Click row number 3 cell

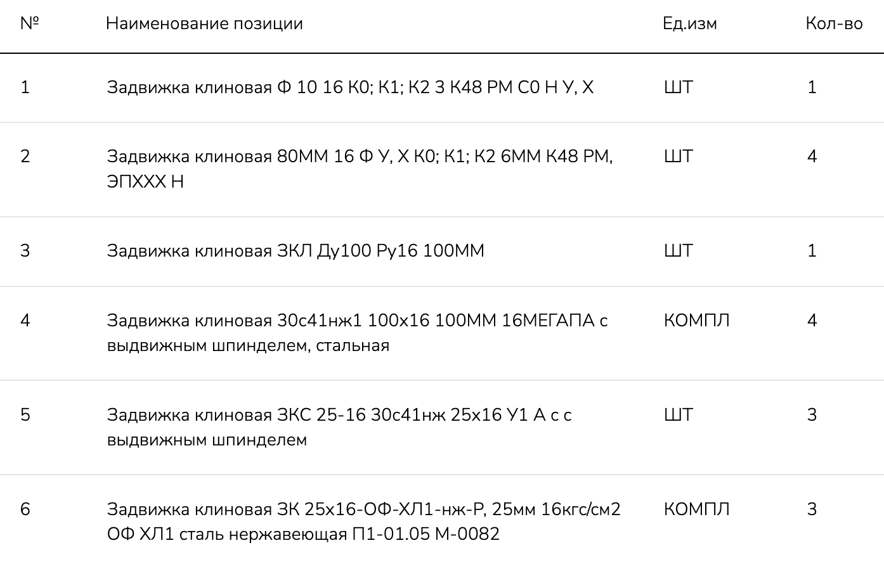point(25,251)
